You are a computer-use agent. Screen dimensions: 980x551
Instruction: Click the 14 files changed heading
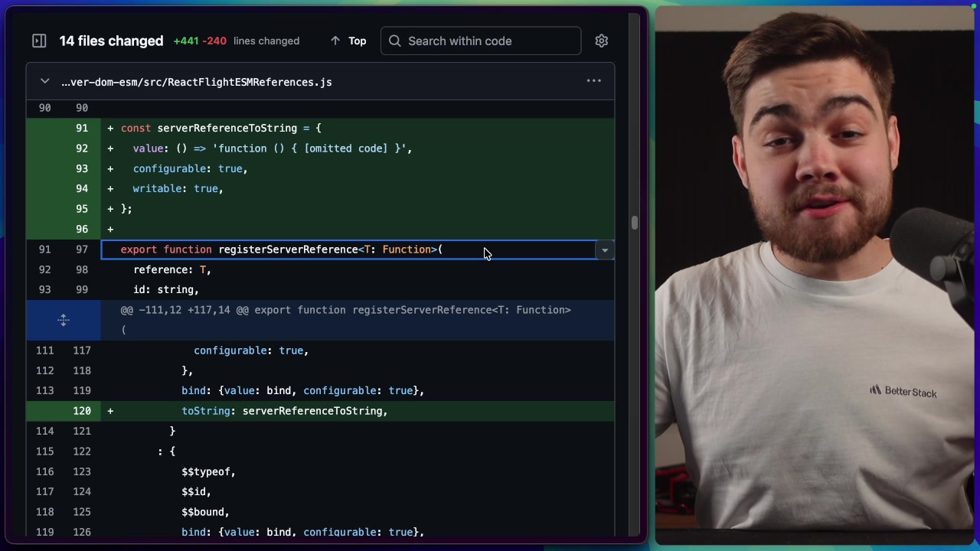pos(111,41)
